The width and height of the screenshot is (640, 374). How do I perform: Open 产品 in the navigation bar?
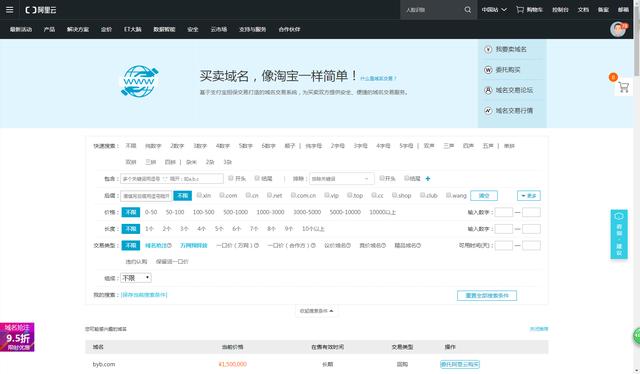pos(49,29)
